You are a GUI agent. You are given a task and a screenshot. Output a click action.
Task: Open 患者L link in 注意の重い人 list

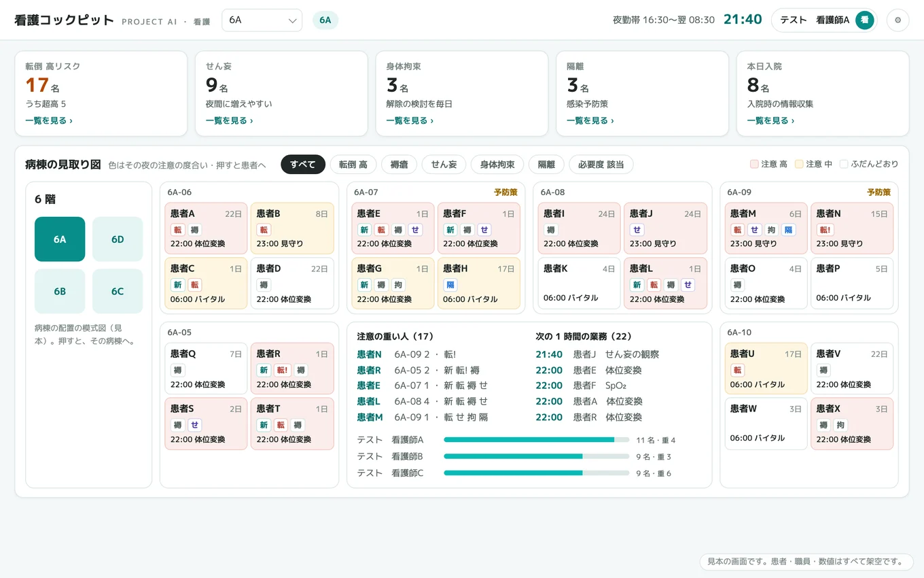point(369,401)
